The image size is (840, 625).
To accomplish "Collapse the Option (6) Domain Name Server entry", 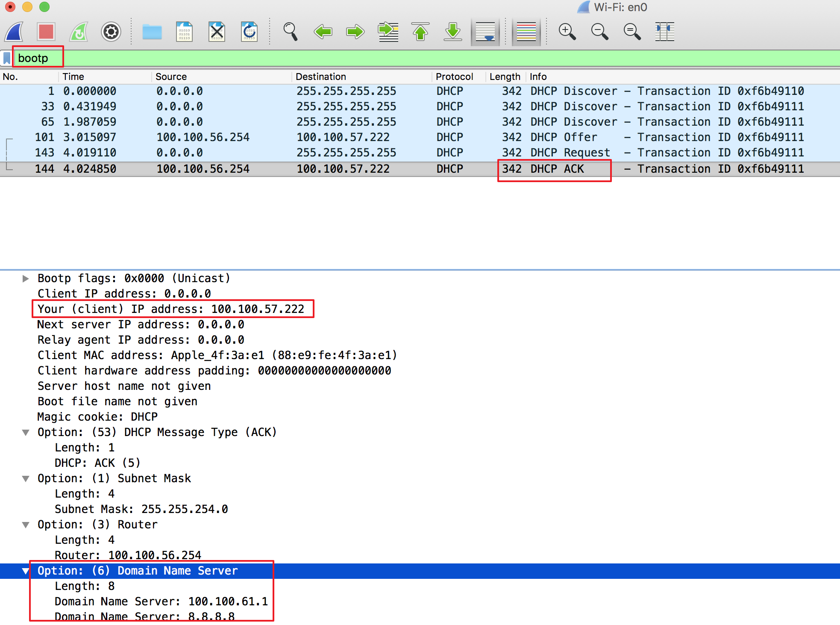I will click(26, 570).
